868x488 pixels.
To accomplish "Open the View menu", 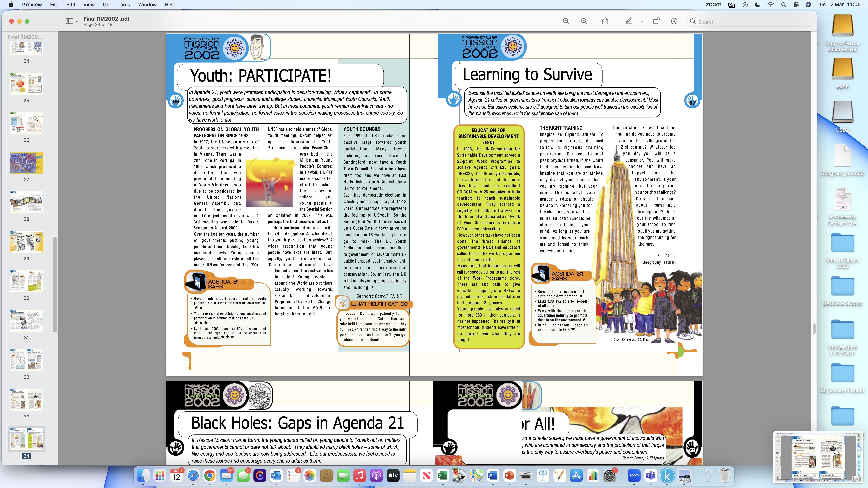I will [x=89, y=5].
